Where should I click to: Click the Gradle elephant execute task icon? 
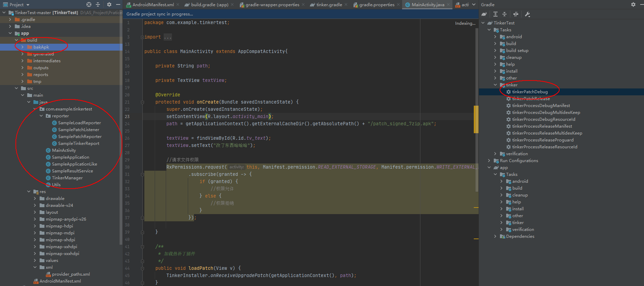coord(484,14)
